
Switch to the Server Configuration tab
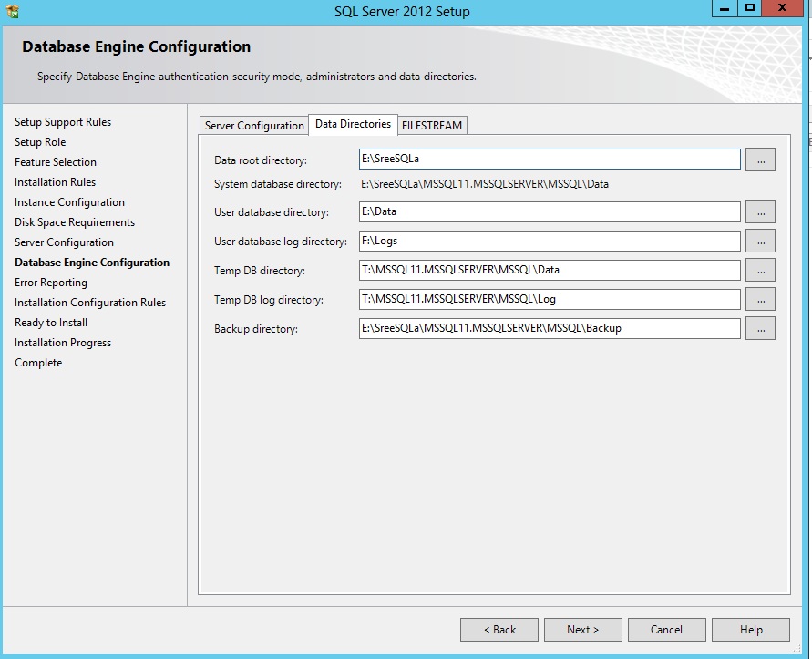254,126
